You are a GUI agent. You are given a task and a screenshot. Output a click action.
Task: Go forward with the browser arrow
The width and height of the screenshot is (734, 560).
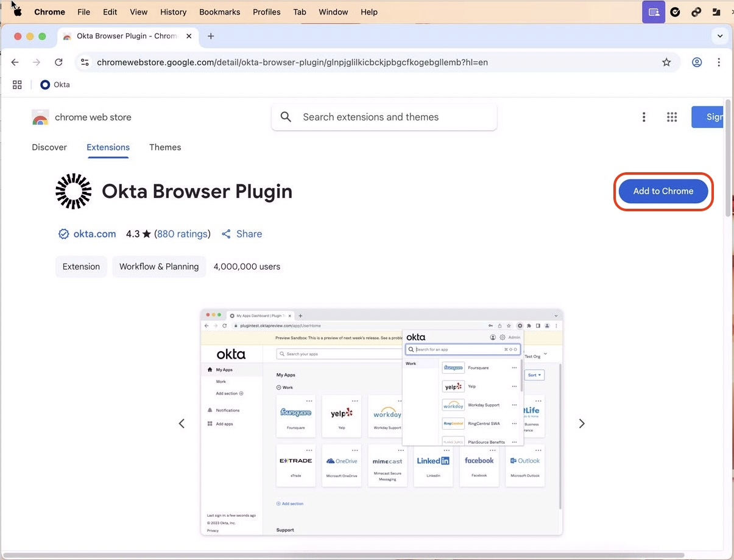click(x=37, y=62)
